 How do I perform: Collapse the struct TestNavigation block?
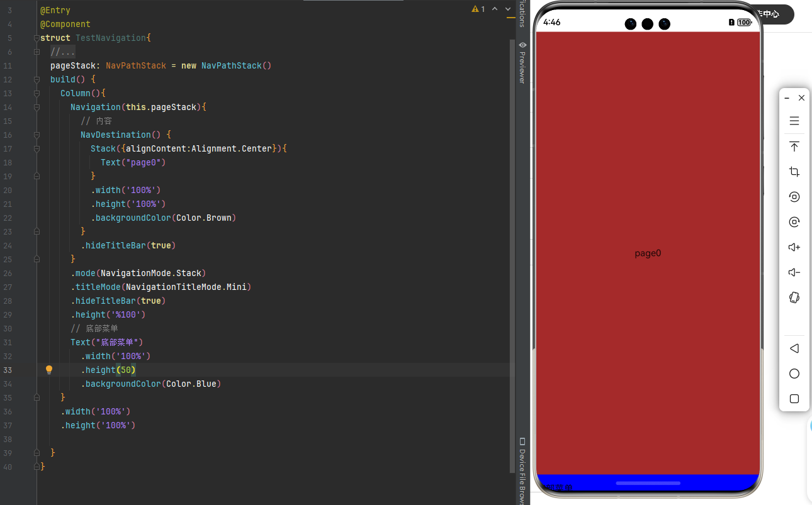[37, 38]
